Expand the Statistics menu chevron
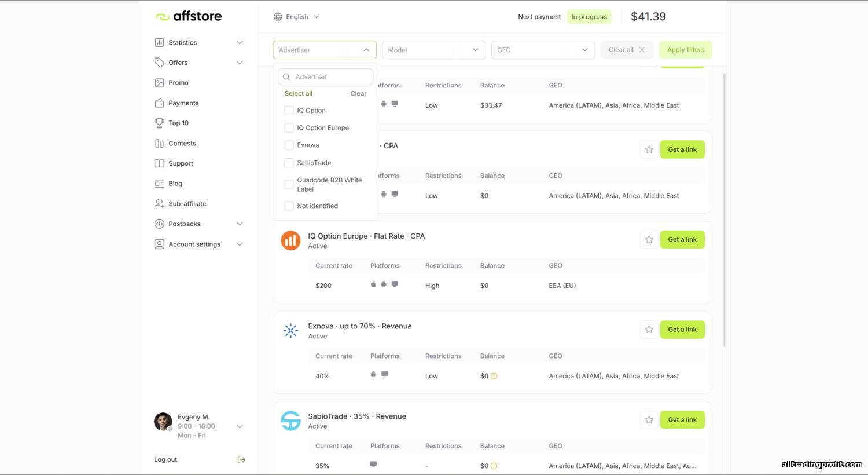Image resolution: width=868 pixels, height=475 pixels. point(240,42)
